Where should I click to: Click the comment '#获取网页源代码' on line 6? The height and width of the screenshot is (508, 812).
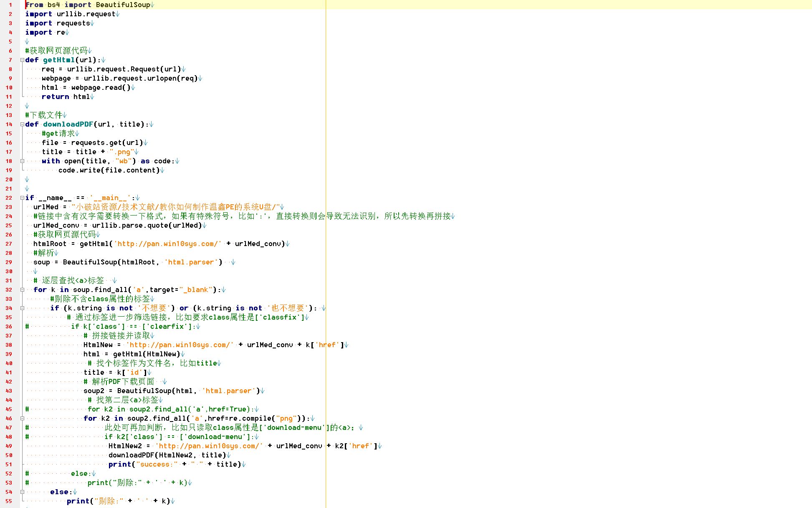[x=56, y=51]
